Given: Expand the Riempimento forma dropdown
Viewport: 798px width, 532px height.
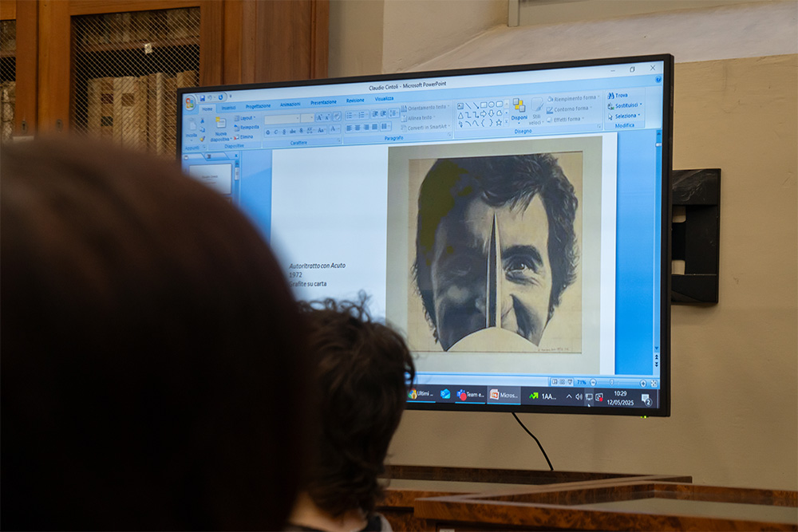Looking at the screenshot, I should (x=573, y=98).
